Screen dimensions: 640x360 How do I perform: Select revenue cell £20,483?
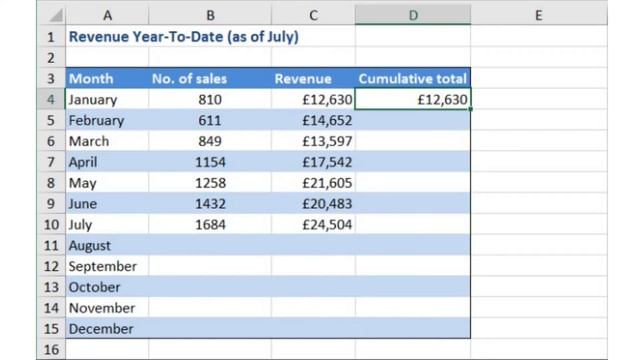(313, 203)
